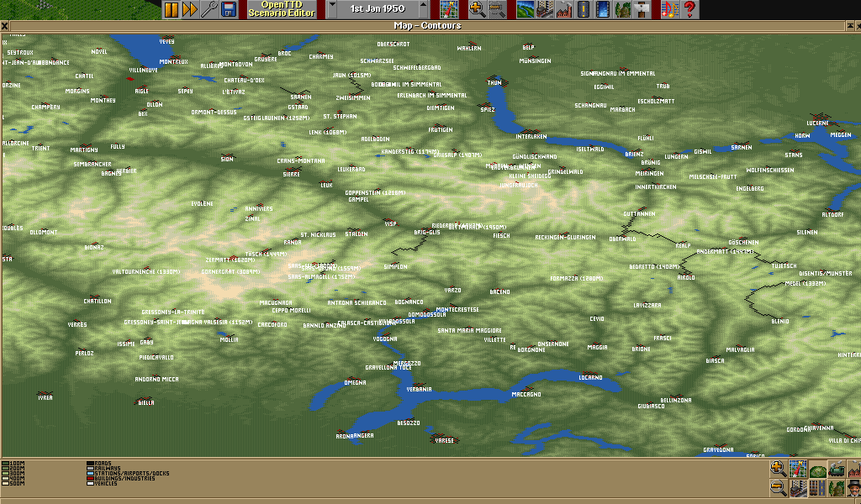Open game options via the wrench icon

[x=209, y=9]
